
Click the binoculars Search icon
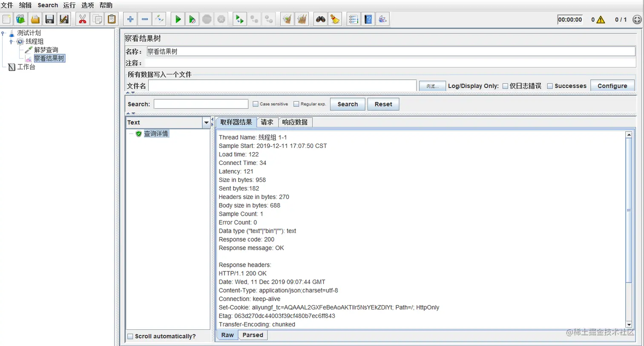pyautogui.click(x=320, y=19)
